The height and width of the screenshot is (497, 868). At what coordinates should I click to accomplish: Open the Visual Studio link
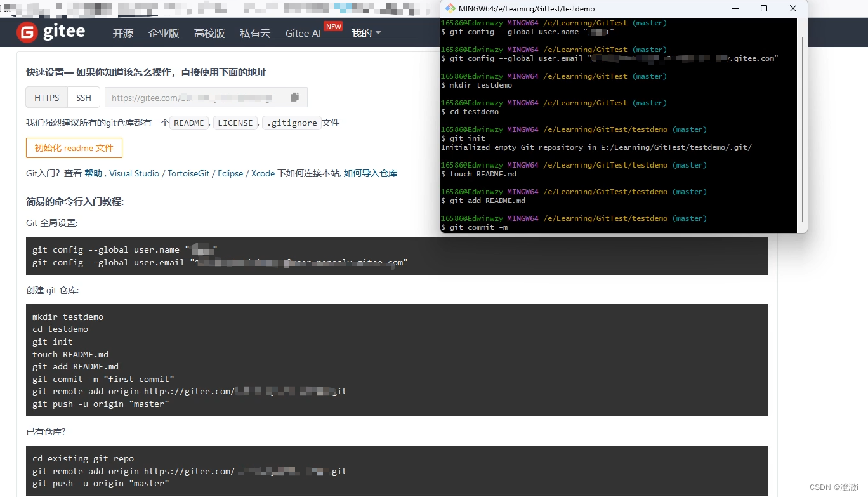coord(135,173)
